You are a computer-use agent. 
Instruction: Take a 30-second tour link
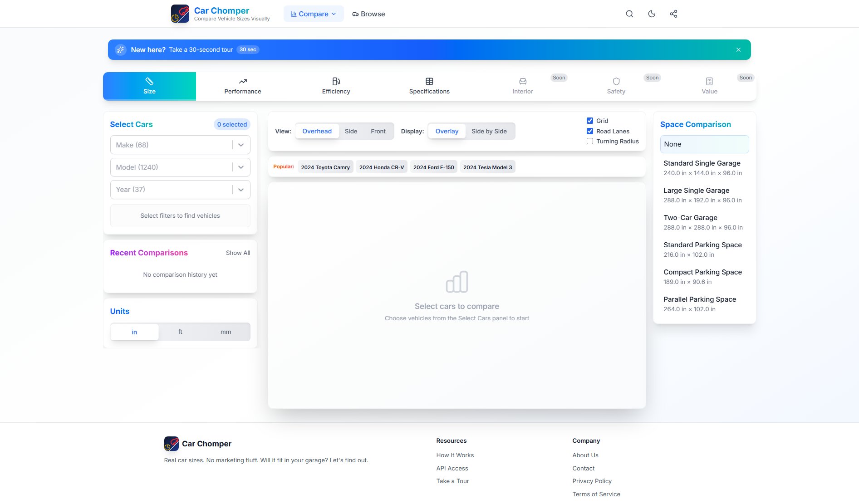pos(201,50)
